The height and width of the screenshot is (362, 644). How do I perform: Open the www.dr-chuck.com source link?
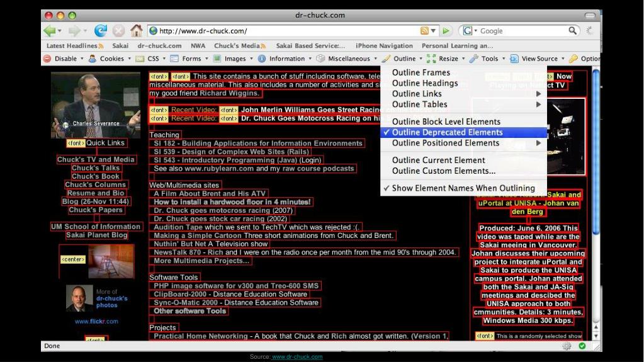(x=297, y=357)
